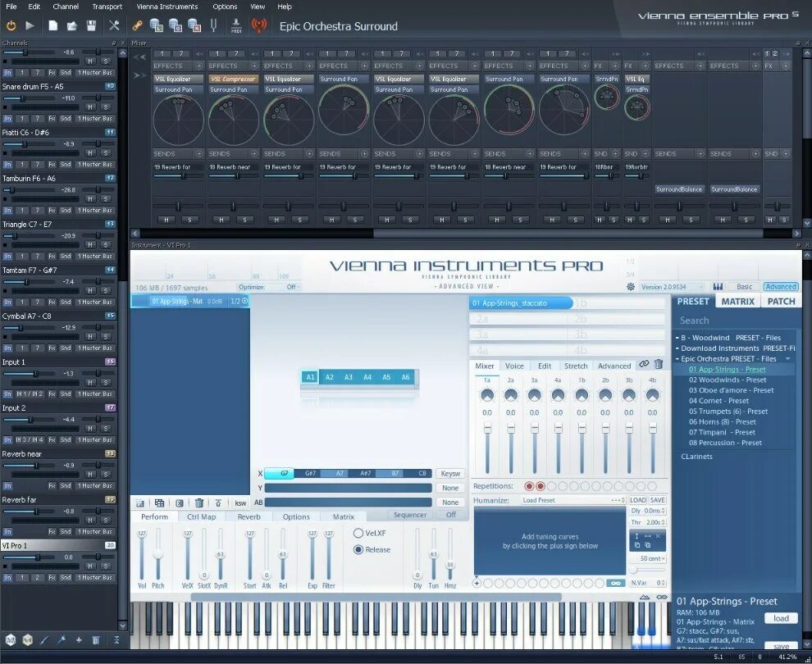Click the matrix grid icon left of ksw
The width and height of the screenshot is (812, 664).
[x=159, y=503]
